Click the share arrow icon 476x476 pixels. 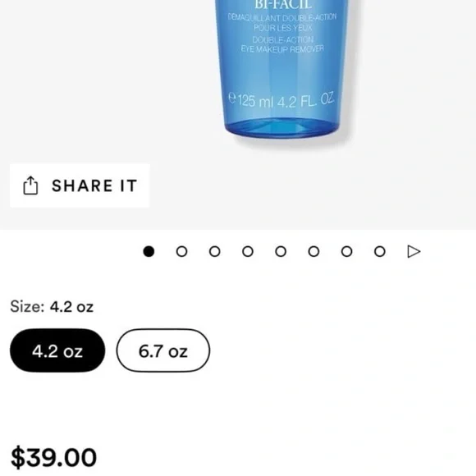pyautogui.click(x=30, y=185)
